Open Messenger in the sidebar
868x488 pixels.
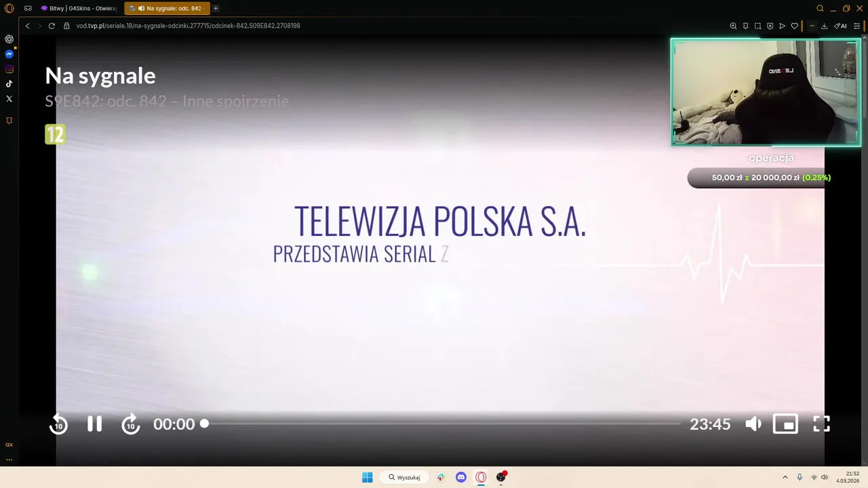click(x=9, y=54)
